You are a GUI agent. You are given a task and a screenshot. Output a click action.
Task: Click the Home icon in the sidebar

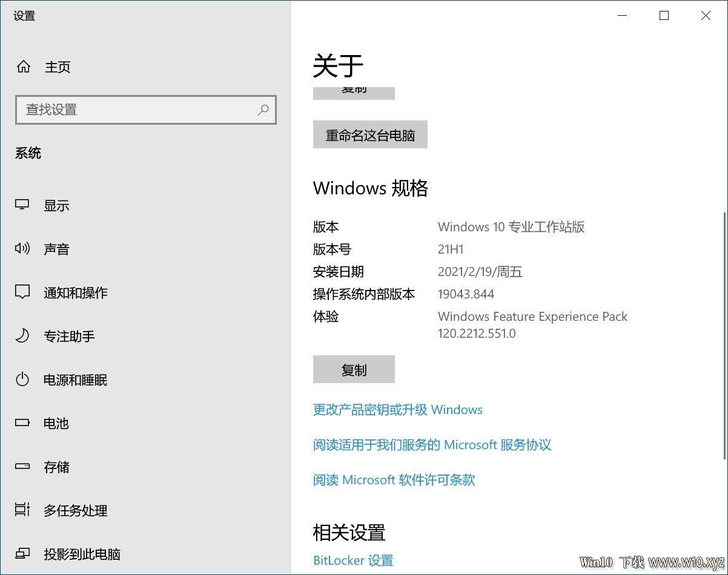click(23, 67)
